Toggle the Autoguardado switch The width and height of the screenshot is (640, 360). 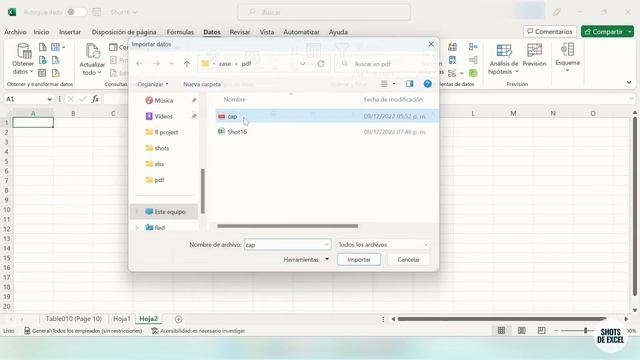pyautogui.click(x=76, y=12)
